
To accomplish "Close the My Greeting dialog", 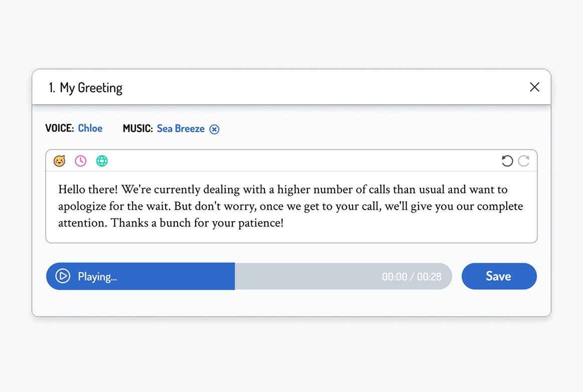I will [x=534, y=87].
